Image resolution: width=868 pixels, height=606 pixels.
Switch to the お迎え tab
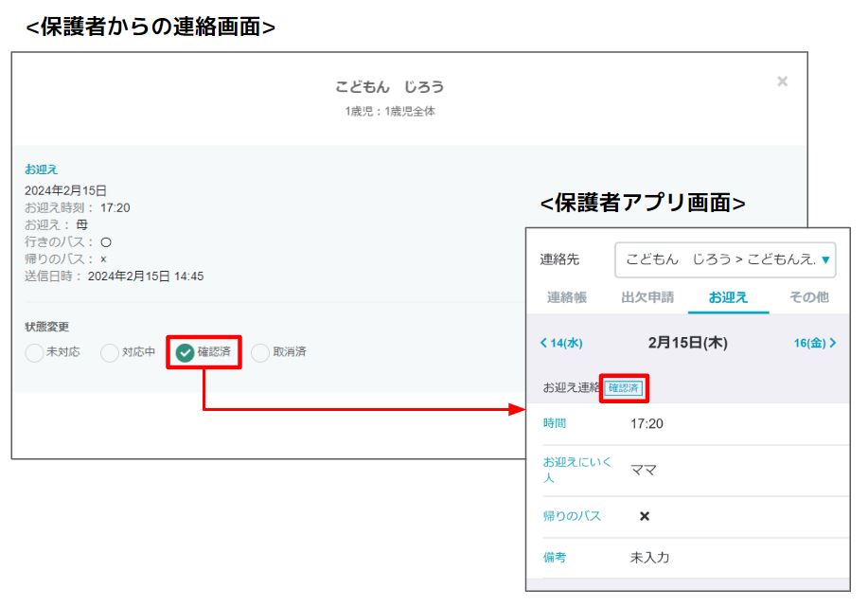[729, 297]
